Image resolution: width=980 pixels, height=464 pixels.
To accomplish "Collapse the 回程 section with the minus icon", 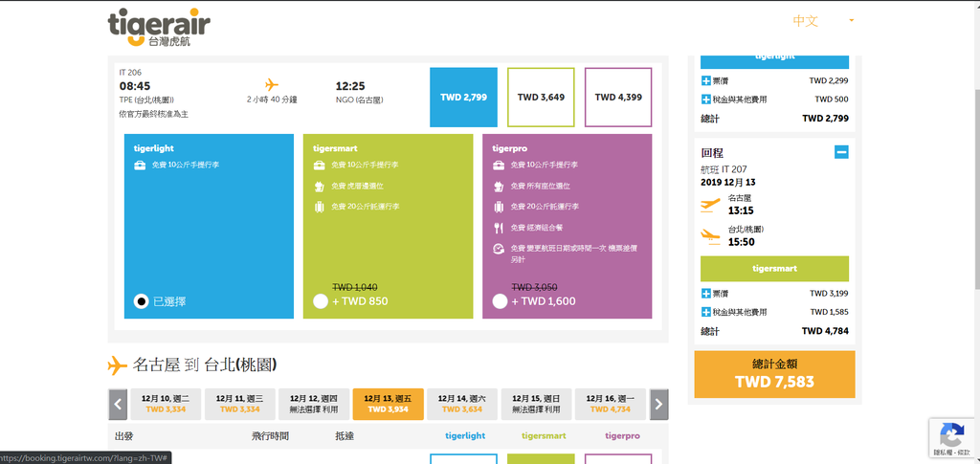I will click(841, 152).
